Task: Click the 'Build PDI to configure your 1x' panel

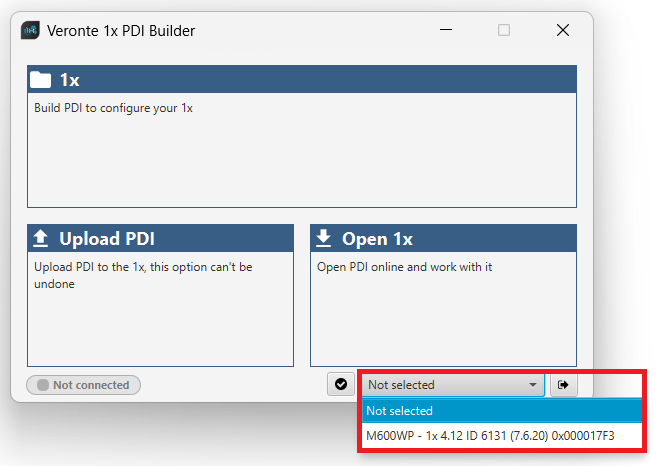Action: pos(302,150)
